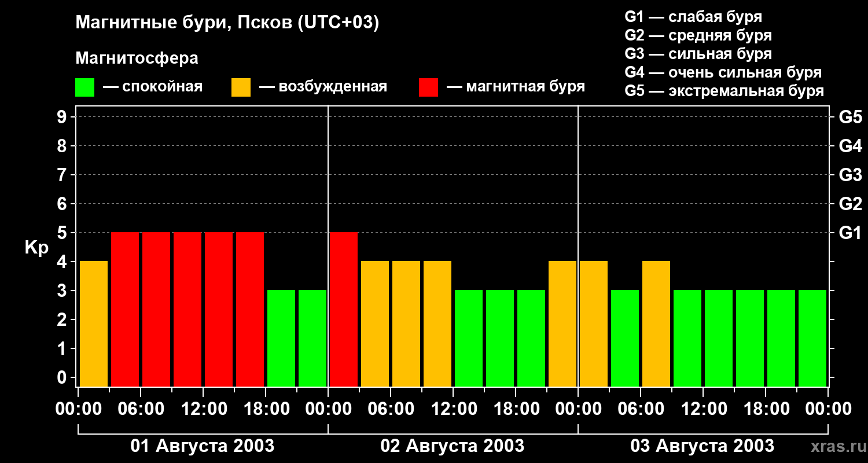Click green bar starting 12:00 on 02 Августа

469,338
